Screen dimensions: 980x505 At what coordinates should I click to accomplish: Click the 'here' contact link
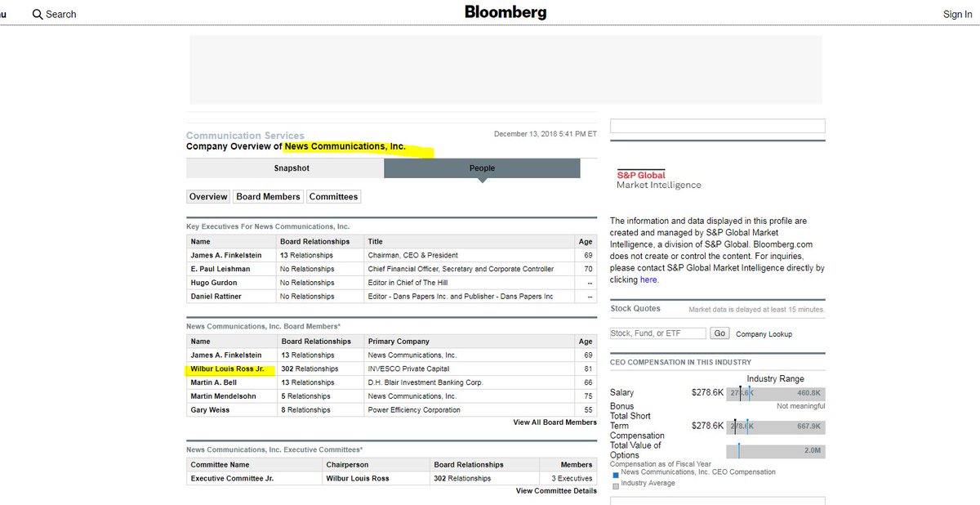pyautogui.click(x=648, y=279)
